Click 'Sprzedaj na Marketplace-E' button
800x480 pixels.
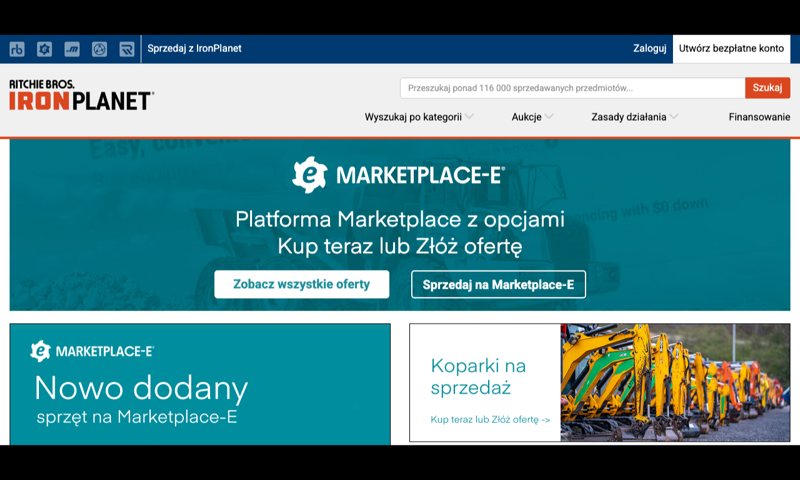coord(498,284)
